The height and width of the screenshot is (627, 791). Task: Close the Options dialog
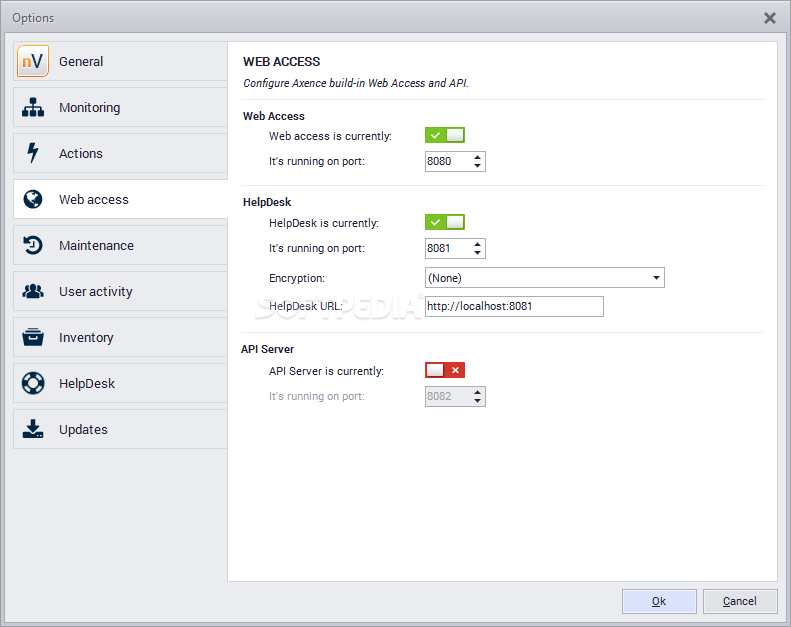pos(770,18)
